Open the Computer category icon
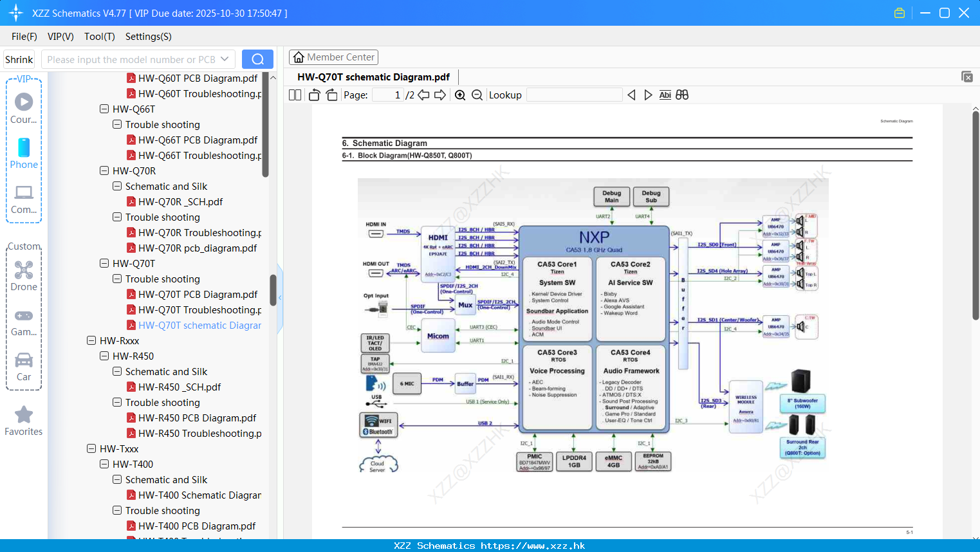980x552 pixels. coord(24,199)
